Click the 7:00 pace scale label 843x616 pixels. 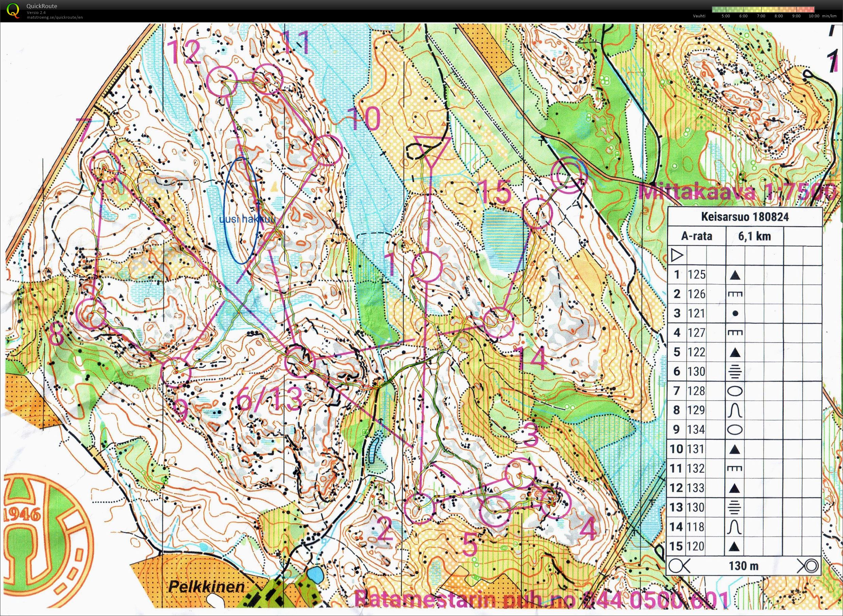point(761,16)
